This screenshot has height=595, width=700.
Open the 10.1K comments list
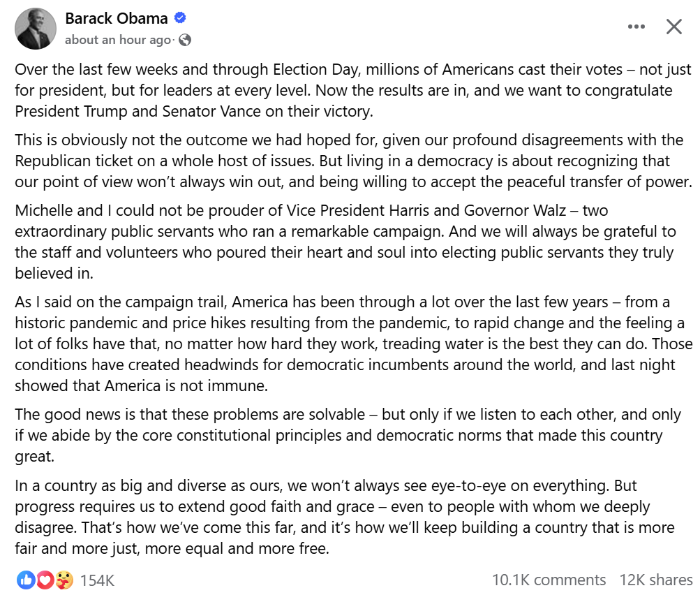(x=549, y=580)
